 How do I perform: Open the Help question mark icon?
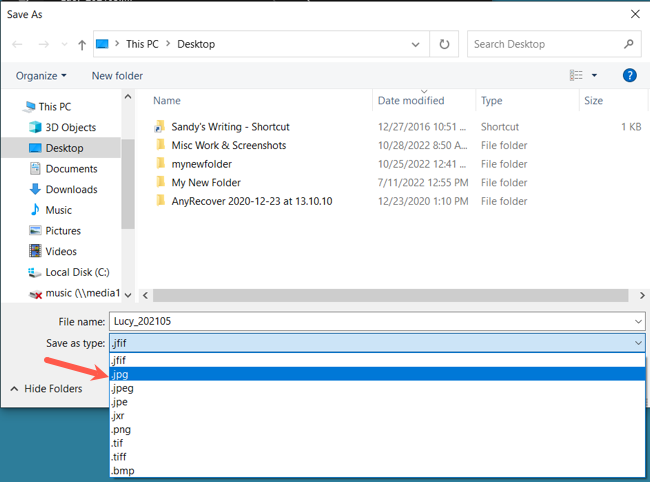tap(629, 75)
